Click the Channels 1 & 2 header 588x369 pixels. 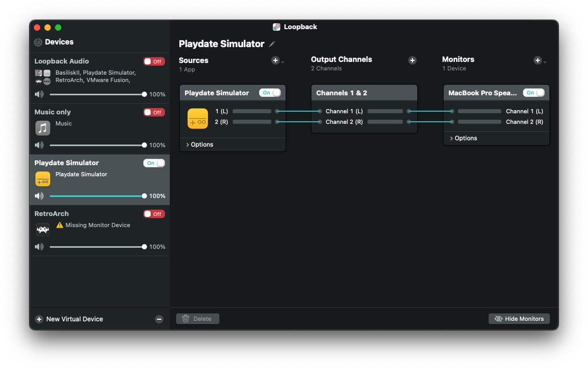[364, 93]
